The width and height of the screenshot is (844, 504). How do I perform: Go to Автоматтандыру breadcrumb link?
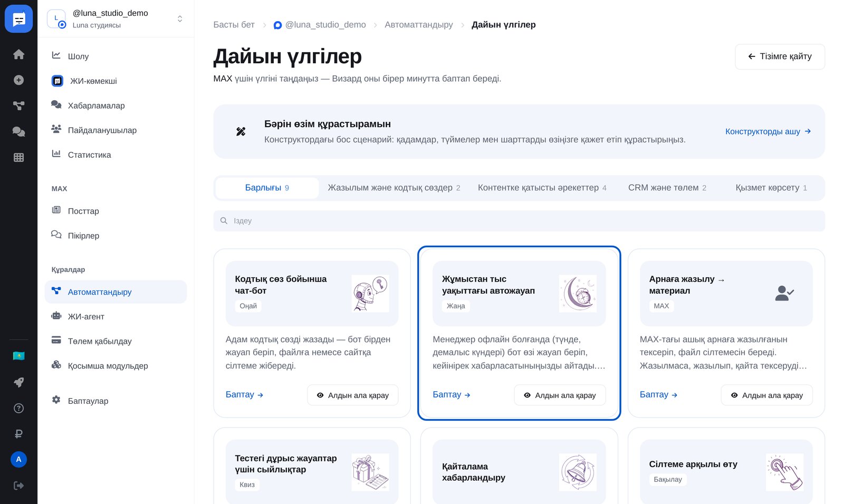pyautogui.click(x=419, y=25)
